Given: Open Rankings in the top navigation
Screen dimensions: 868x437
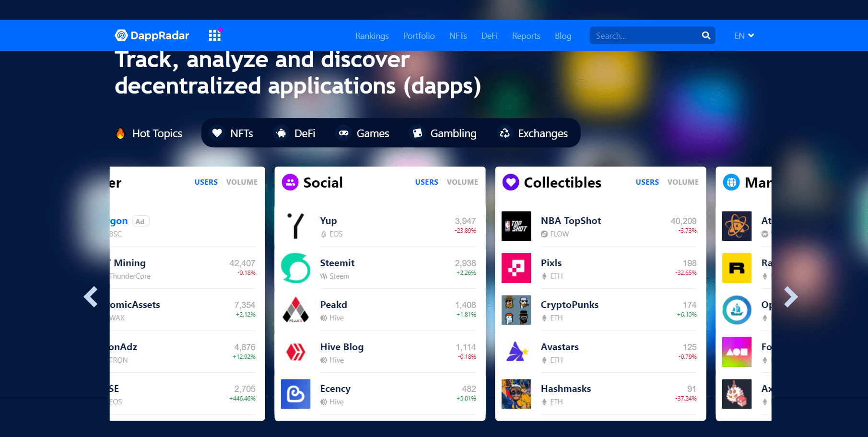Looking at the screenshot, I should [x=372, y=35].
